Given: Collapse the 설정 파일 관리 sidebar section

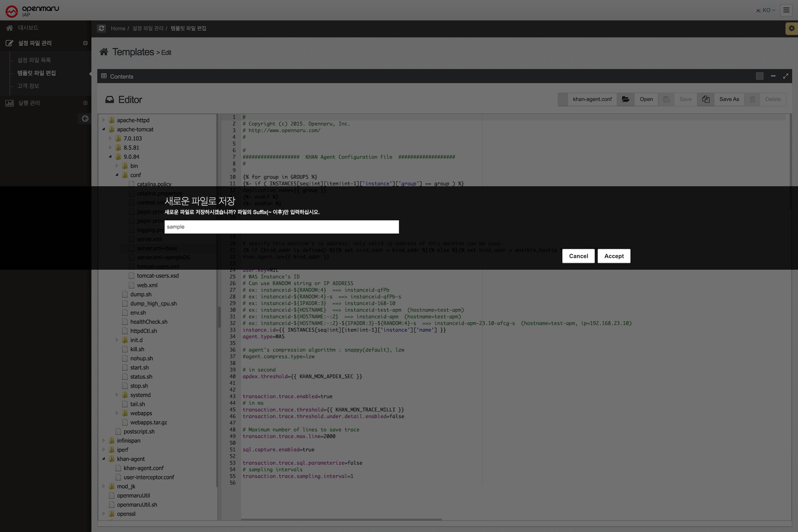Looking at the screenshot, I should click(85, 43).
